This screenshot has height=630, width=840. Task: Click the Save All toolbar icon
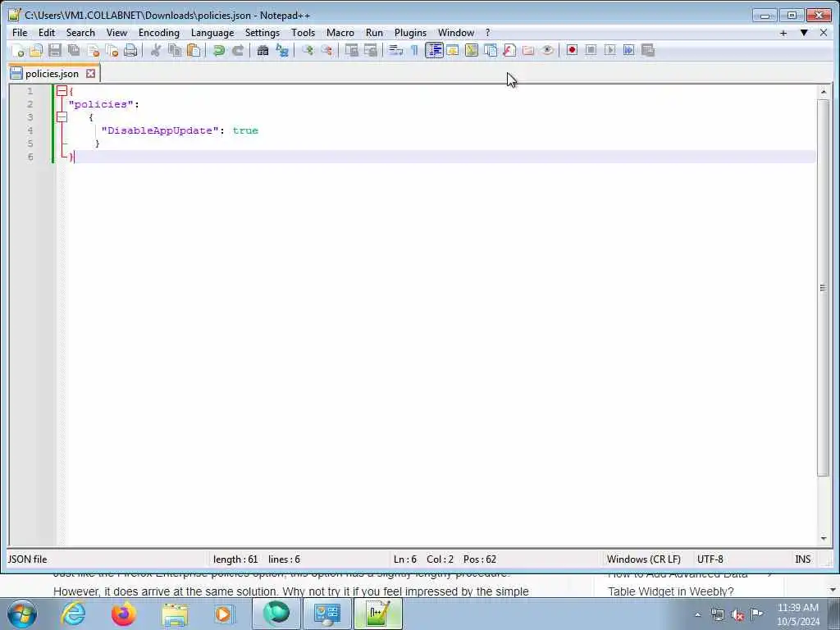coord(74,50)
